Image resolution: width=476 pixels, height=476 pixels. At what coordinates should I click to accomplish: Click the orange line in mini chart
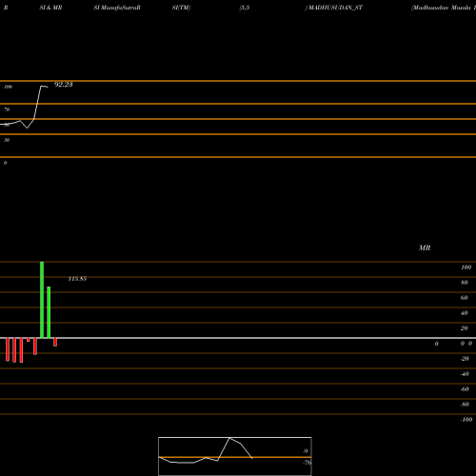(x=235, y=457)
